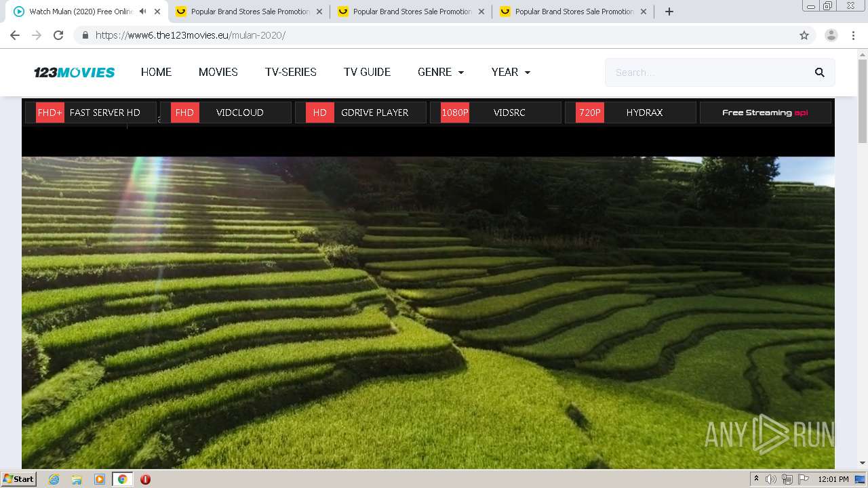The height and width of the screenshot is (488, 868).
Task: Go to HOME page
Action: (x=156, y=73)
